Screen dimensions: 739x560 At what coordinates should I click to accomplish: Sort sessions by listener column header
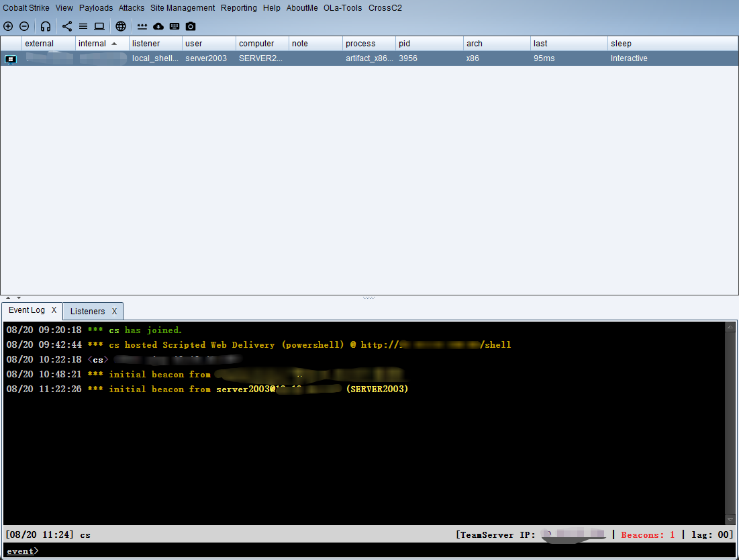(x=156, y=44)
